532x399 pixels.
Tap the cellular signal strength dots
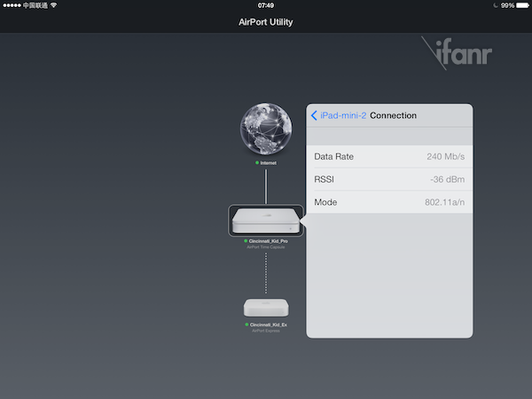pos(11,5)
